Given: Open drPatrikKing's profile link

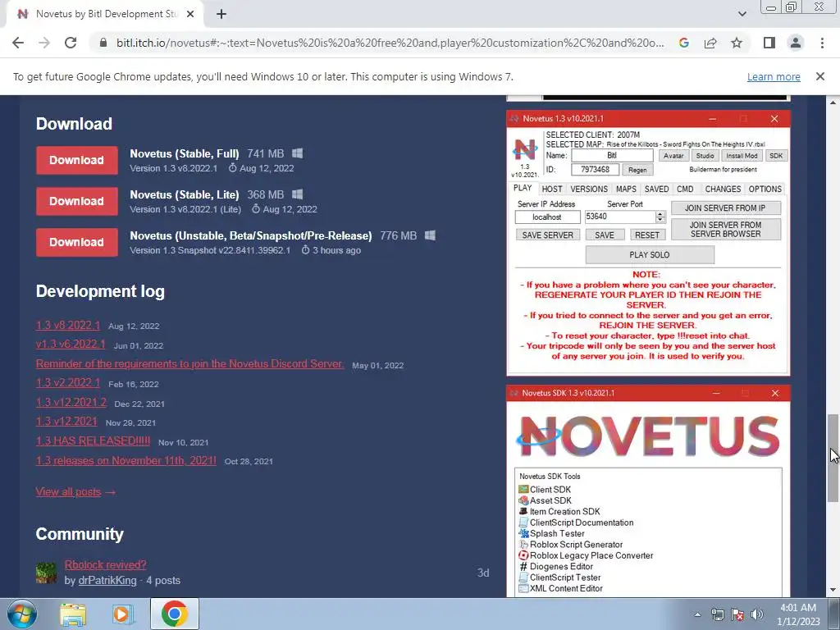Looking at the screenshot, I should pos(107,580).
